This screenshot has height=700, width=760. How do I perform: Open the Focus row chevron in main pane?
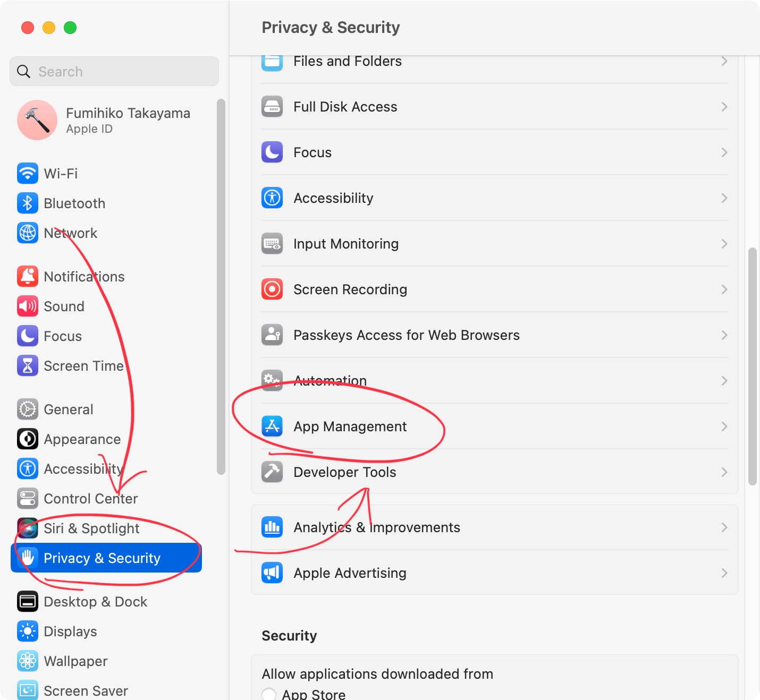click(x=724, y=152)
